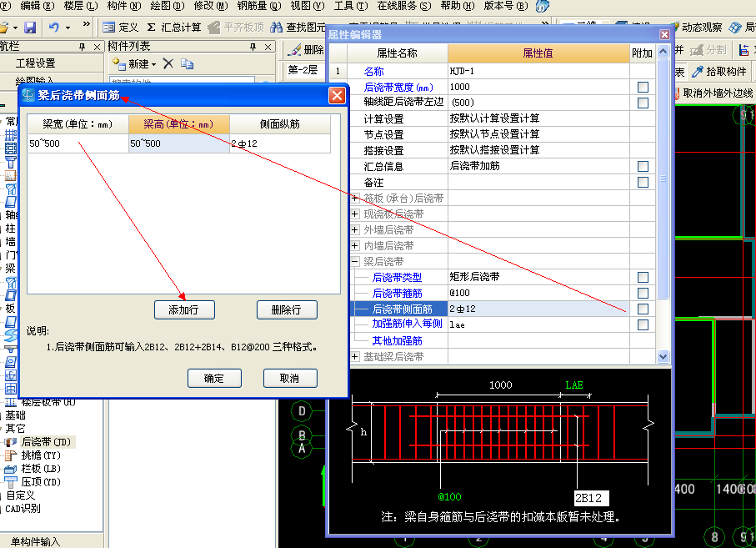Toggle 附加 checkbox for 汇总信息
The width and height of the screenshot is (756, 548).
643,167
